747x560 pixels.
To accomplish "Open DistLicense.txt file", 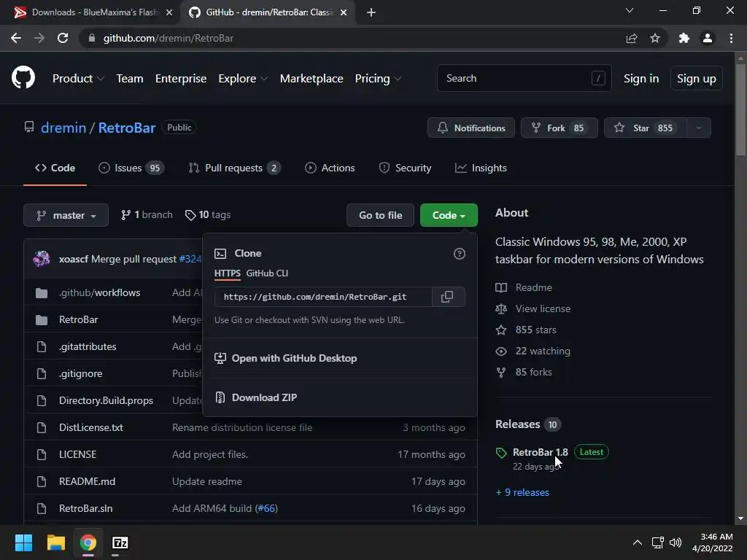I will point(91,427).
